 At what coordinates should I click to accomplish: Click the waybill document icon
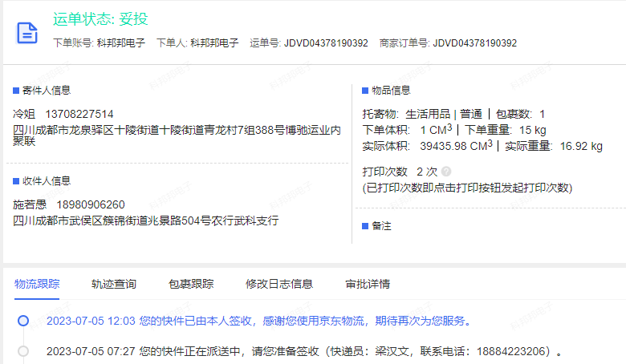[27, 33]
